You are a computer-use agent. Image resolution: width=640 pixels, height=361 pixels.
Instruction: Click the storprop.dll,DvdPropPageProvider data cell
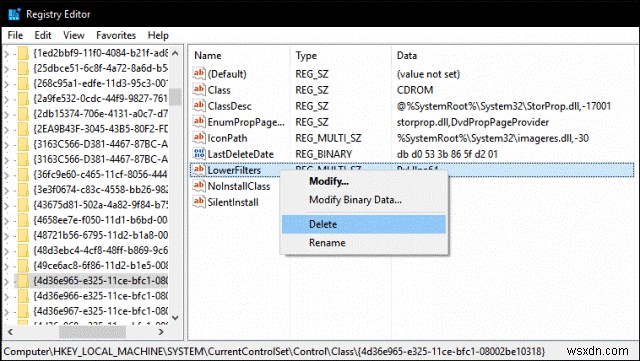coord(473,122)
